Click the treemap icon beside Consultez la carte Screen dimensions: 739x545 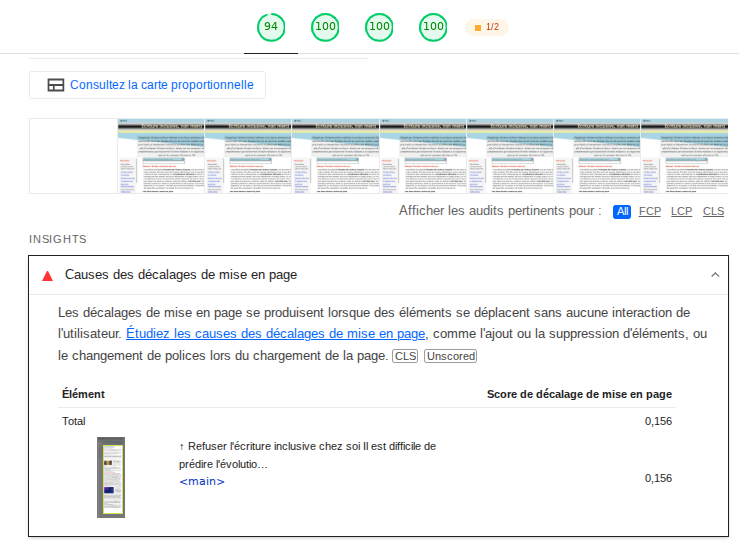(x=56, y=85)
